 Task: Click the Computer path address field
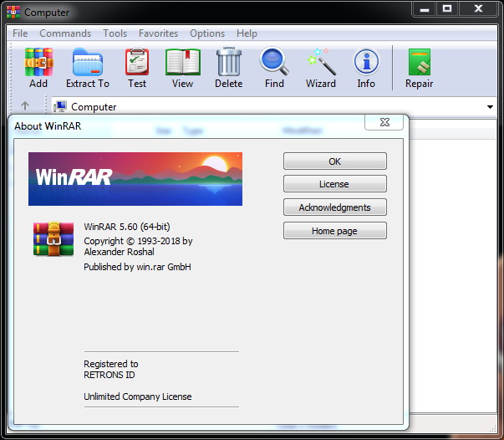tap(273, 106)
